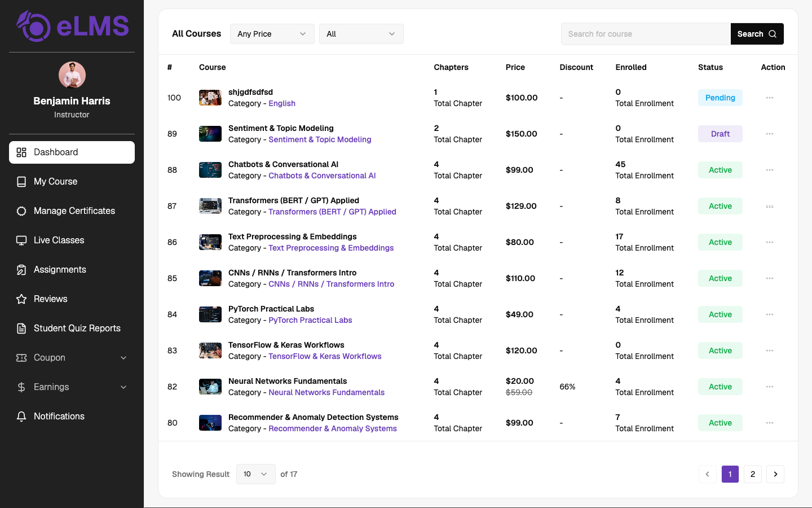Go to the My Course menu item
Viewport: 812px width, 508px height.
(72, 182)
